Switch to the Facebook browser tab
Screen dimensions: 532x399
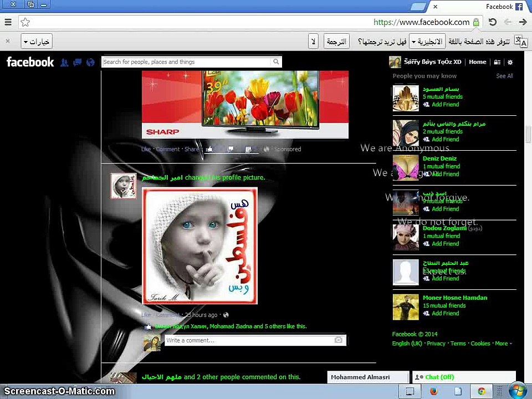[478, 7]
